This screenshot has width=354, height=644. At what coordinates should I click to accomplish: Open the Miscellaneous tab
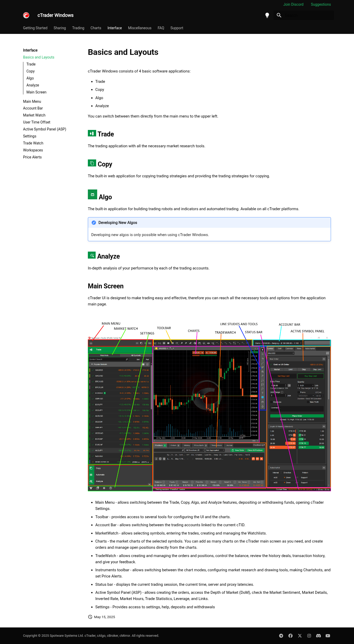point(140,28)
